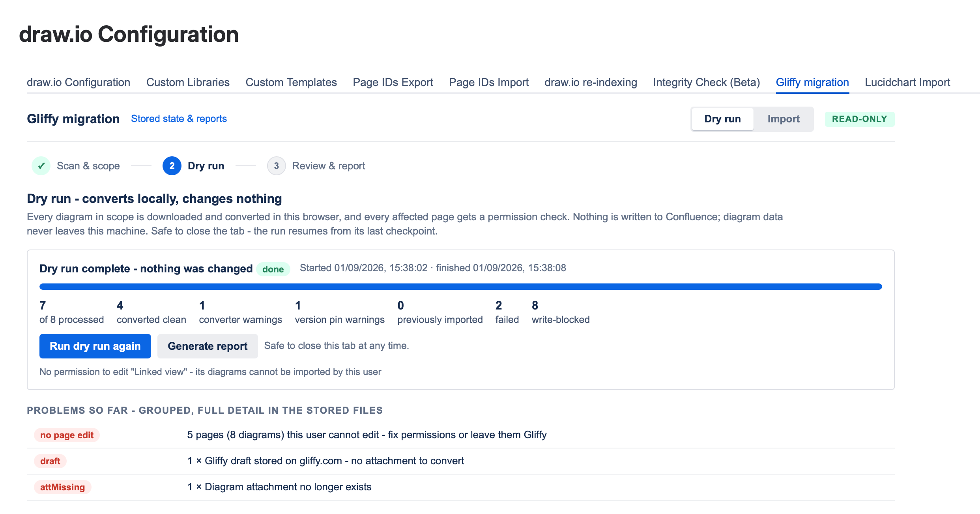This screenshot has width=980, height=514.
Task: Click the previously imported count
Action: tap(440, 312)
